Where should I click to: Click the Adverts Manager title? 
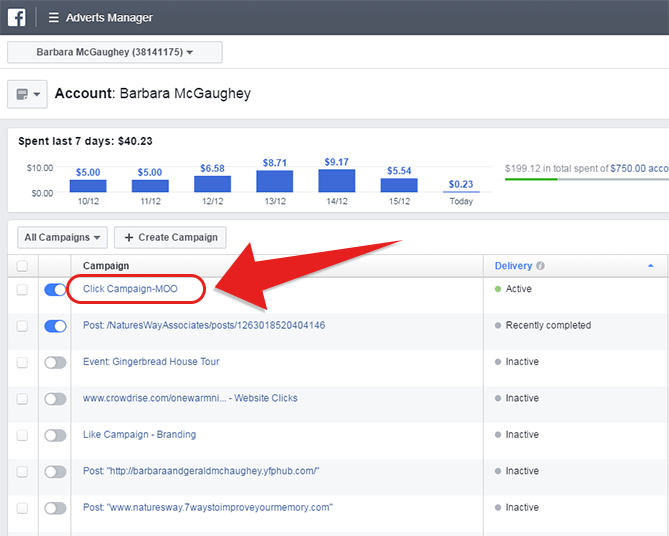pos(109,17)
